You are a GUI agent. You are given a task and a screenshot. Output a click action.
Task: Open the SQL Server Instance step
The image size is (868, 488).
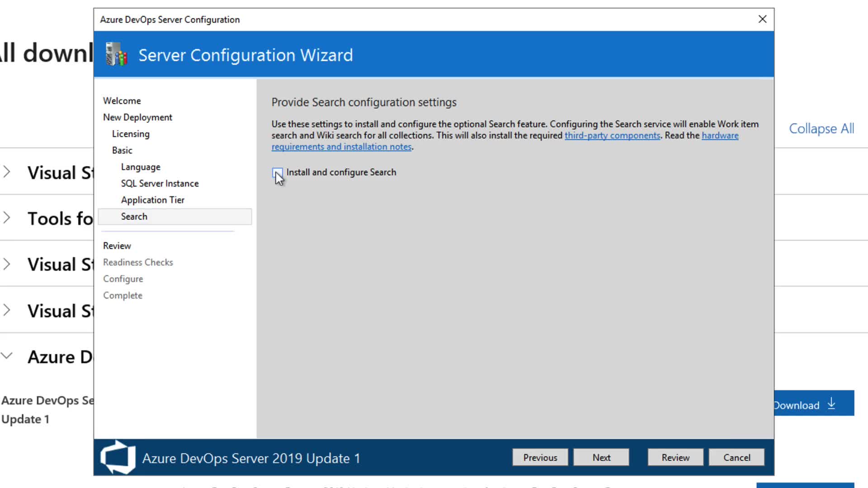tap(160, 183)
